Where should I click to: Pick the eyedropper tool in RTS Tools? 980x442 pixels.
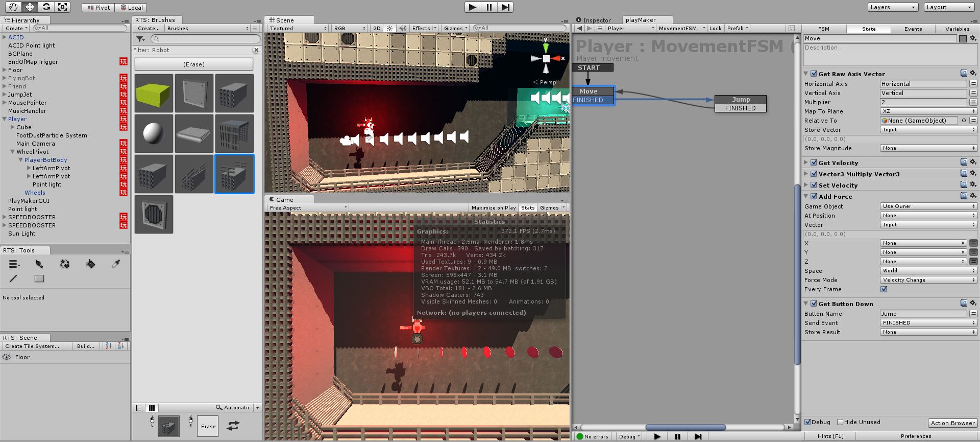coord(116,264)
